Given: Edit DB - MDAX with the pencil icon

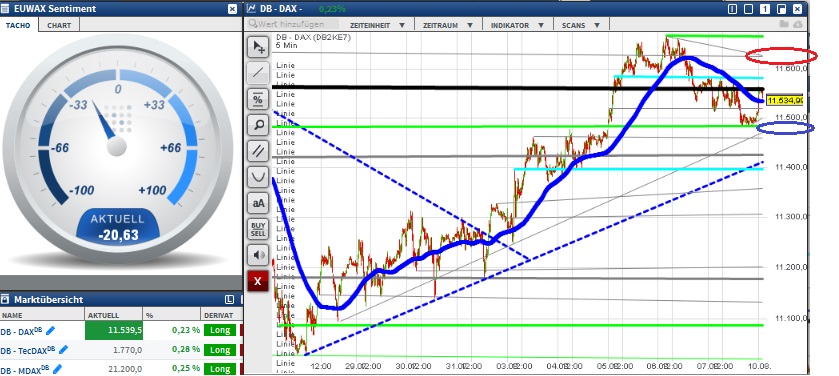Looking at the screenshot, I should (x=57, y=369).
